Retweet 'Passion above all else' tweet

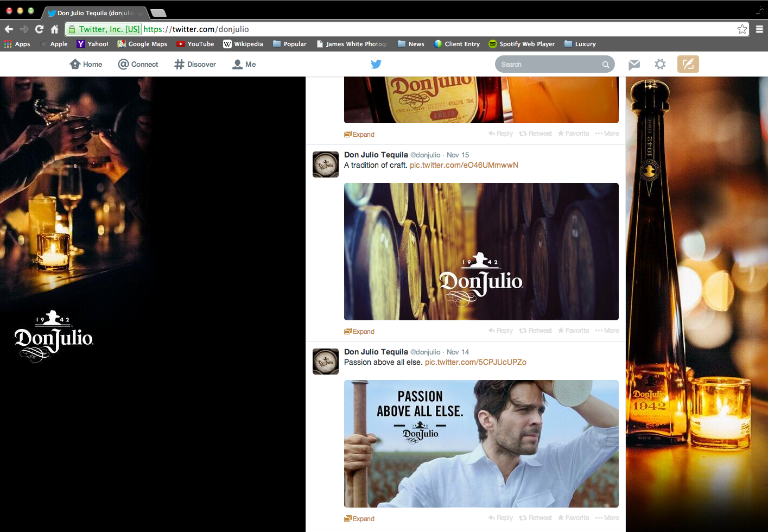[535, 518]
